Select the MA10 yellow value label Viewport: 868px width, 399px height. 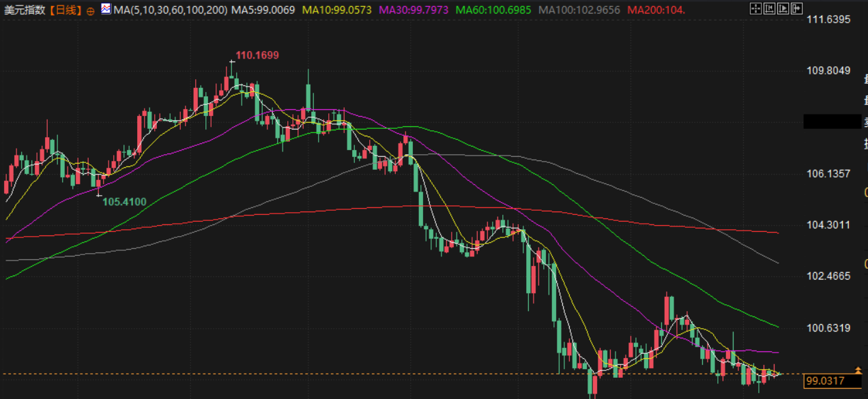(337, 10)
